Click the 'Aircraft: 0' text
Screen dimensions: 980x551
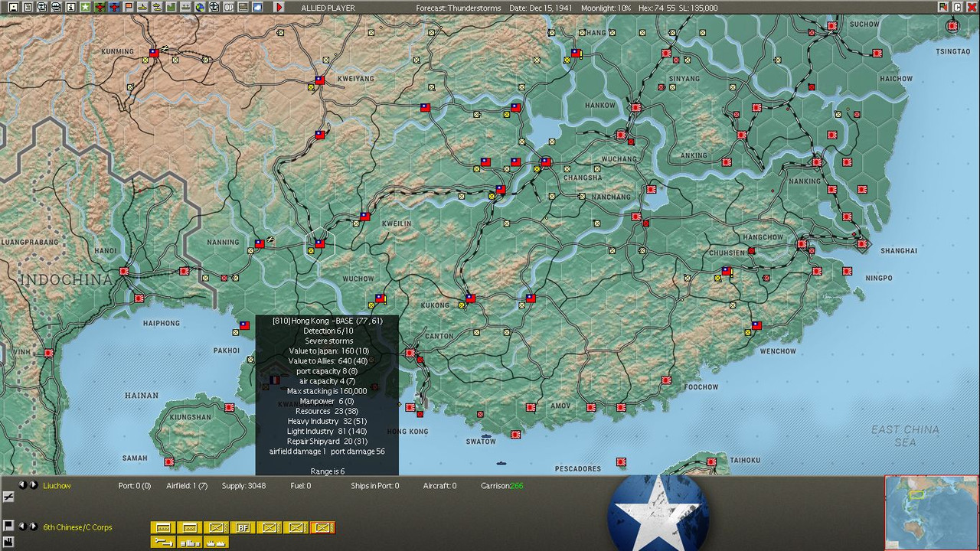click(x=439, y=486)
